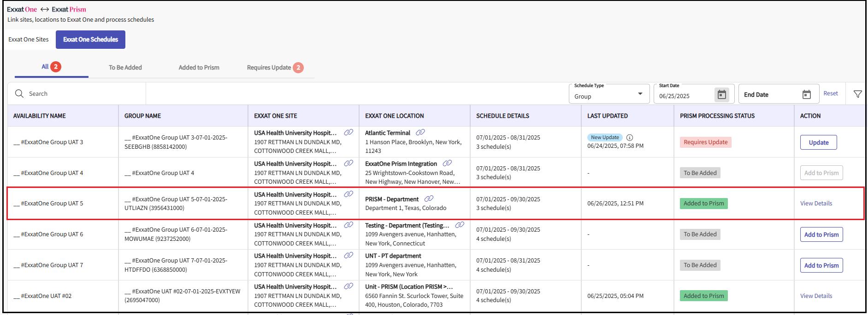
Task: Open View Details for Group UAT 5
Action: [x=816, y=204]
